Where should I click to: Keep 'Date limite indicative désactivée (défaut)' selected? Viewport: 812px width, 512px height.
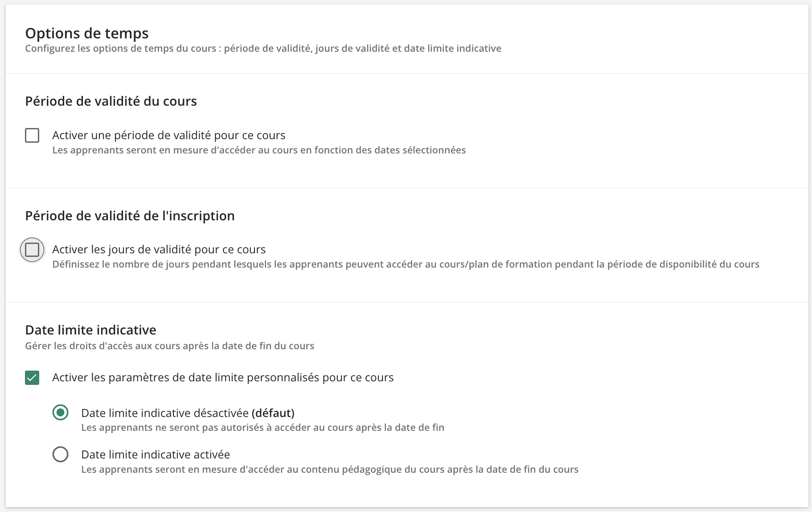pyautogui.click(x=60, y=413)
